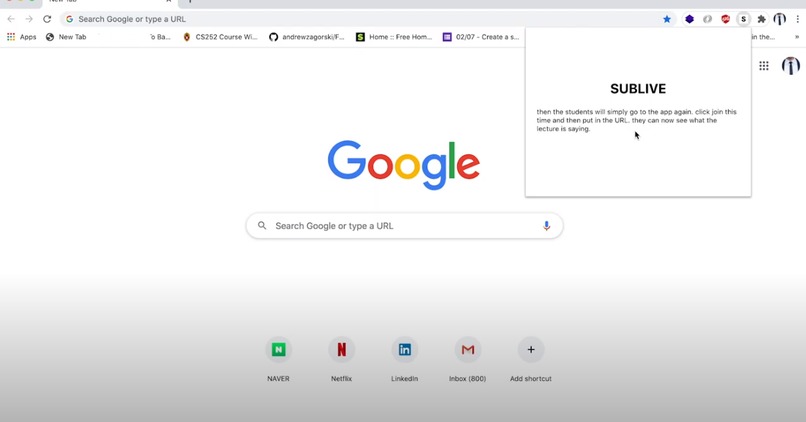The image size is (806, 422).
Task: Go forward using the browser forward arrow
Action: 29,19
